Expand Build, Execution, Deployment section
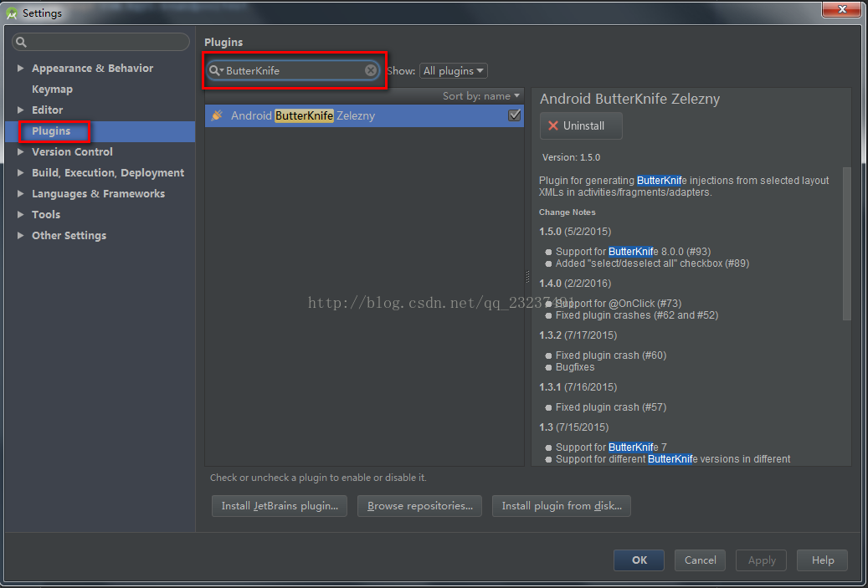Viewport: 868px width, 588px height. coord(20,172)
